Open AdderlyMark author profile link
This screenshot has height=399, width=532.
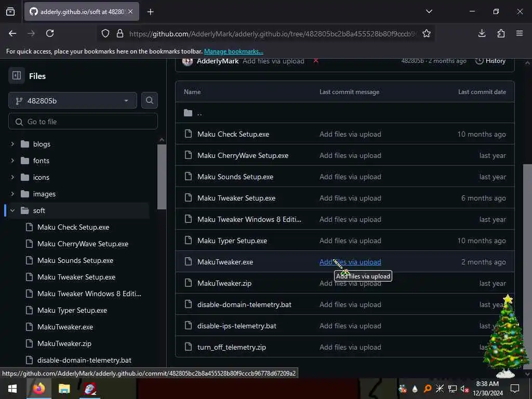pos(218,61)
